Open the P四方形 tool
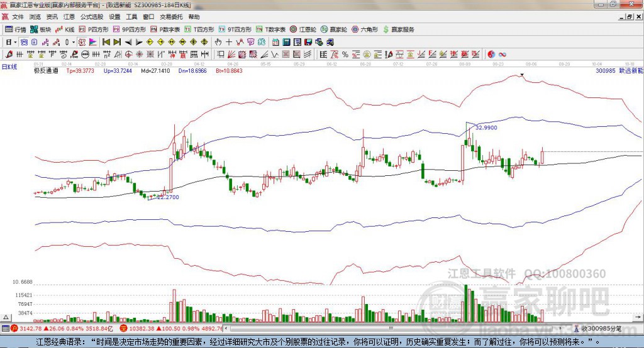This screenshot has height=348, width=644. coord(94,30)
